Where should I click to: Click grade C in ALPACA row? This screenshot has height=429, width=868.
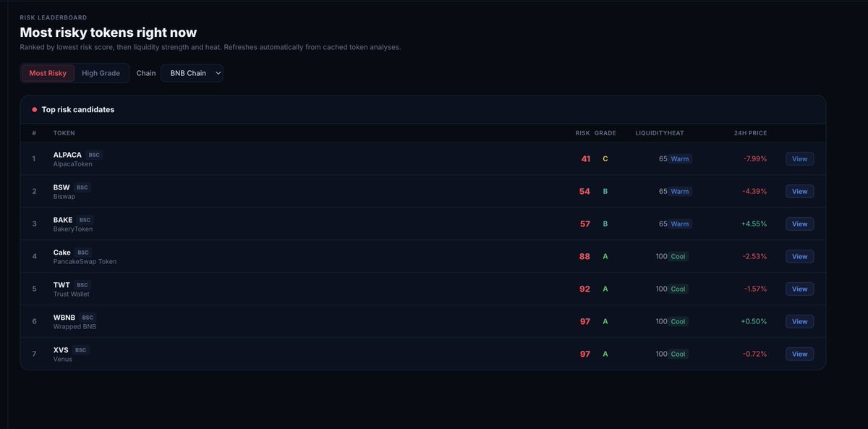[x=605, y=159]
